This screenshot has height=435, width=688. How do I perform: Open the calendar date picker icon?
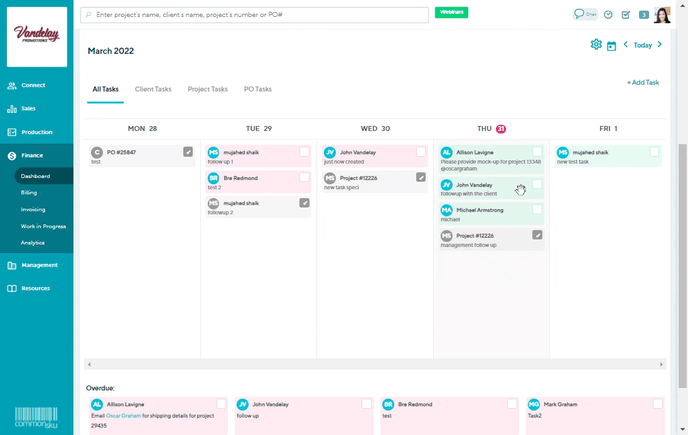click(x=611, y=46)
